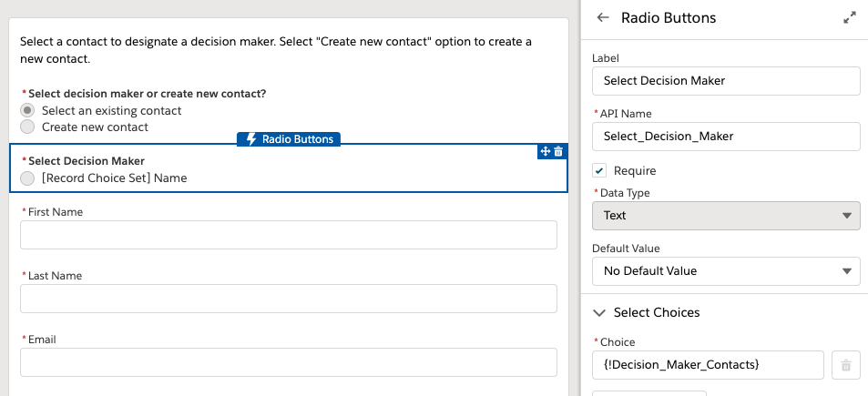Click the Choice field with Decision_Maker_Contacts

[708, 365]
